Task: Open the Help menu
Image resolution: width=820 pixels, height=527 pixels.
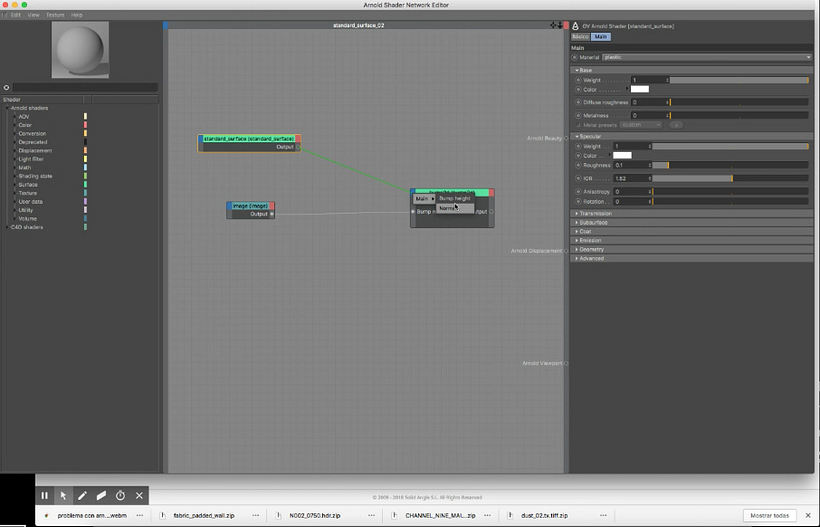Action: click(x=77, y=15)
